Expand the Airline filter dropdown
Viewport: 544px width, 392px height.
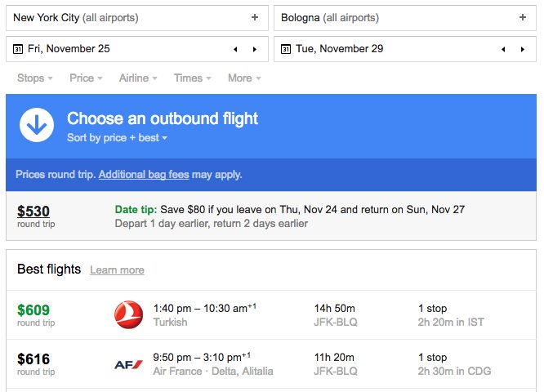pyautogui.click(x=138, y=78)
